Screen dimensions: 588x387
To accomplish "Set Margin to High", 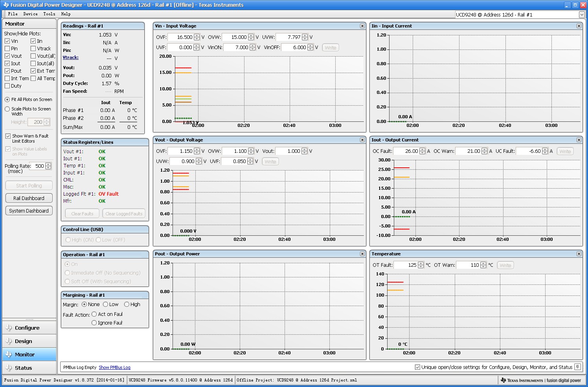I will [x=127, y=304].
